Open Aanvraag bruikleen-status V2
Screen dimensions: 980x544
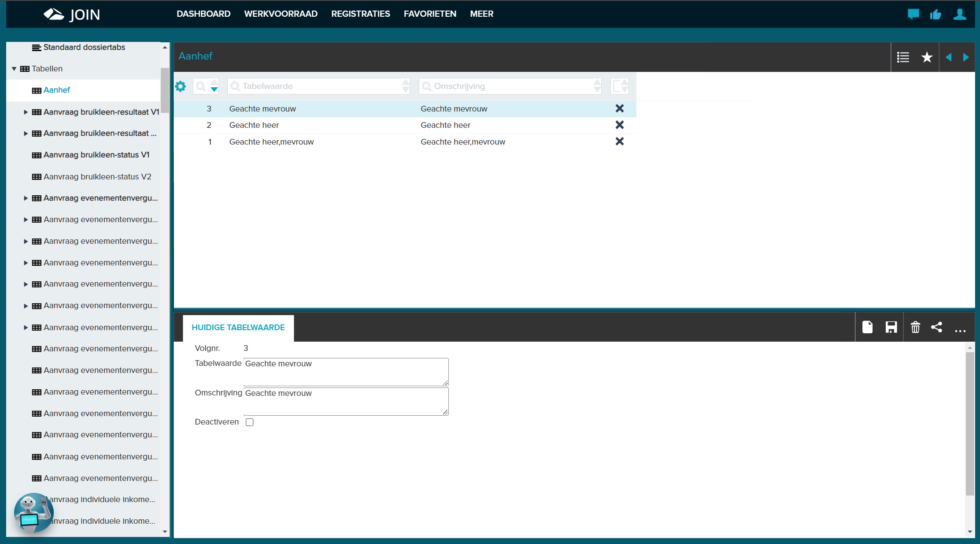(97, 177)
